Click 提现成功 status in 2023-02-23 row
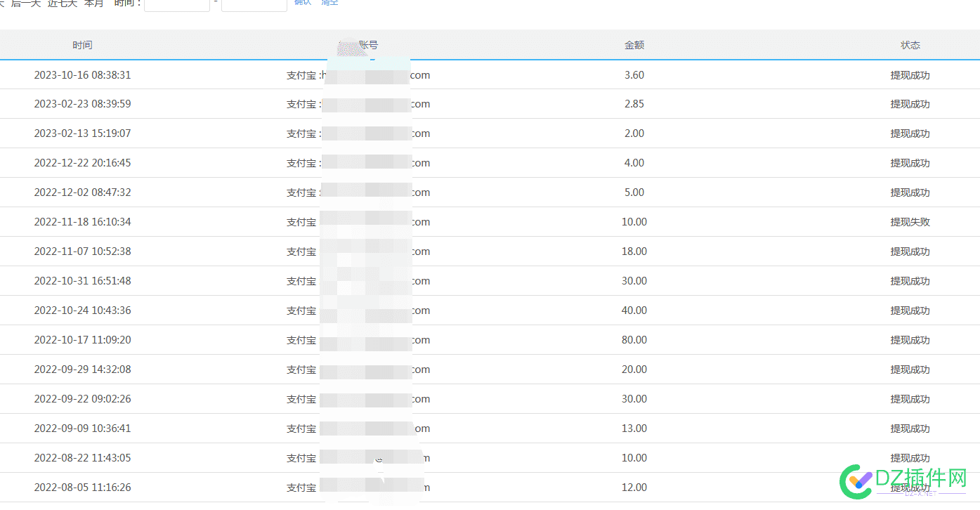980x510 pixels. (910, 104)
